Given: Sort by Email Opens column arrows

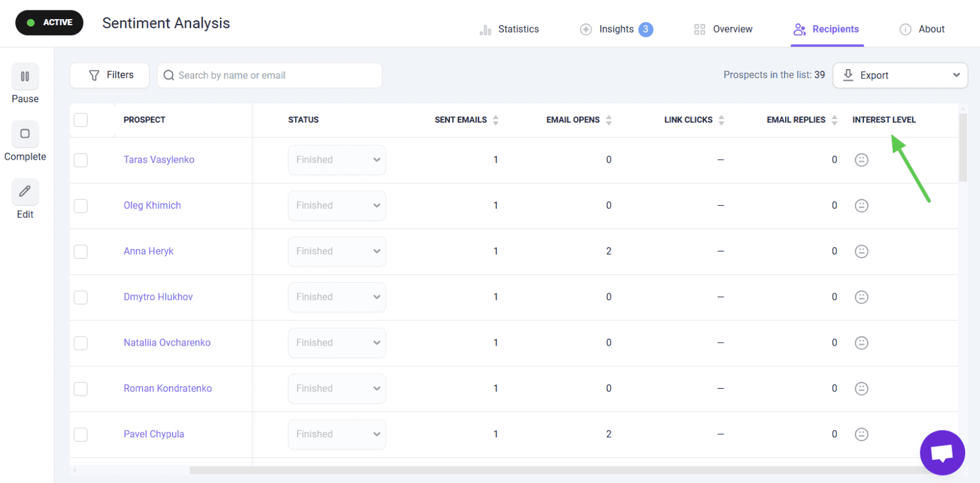Looking at the screenshot, I should click(x=608, y=120).
